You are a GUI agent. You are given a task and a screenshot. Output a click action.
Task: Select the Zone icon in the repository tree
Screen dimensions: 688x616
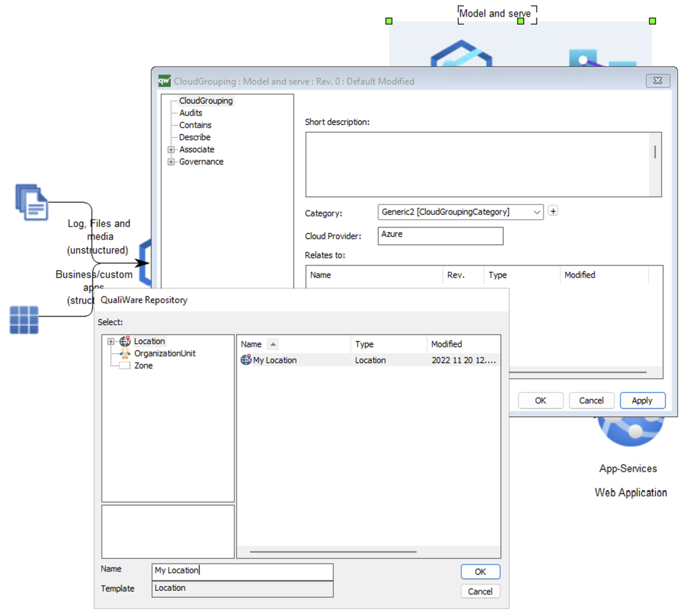tap(124, 365)
